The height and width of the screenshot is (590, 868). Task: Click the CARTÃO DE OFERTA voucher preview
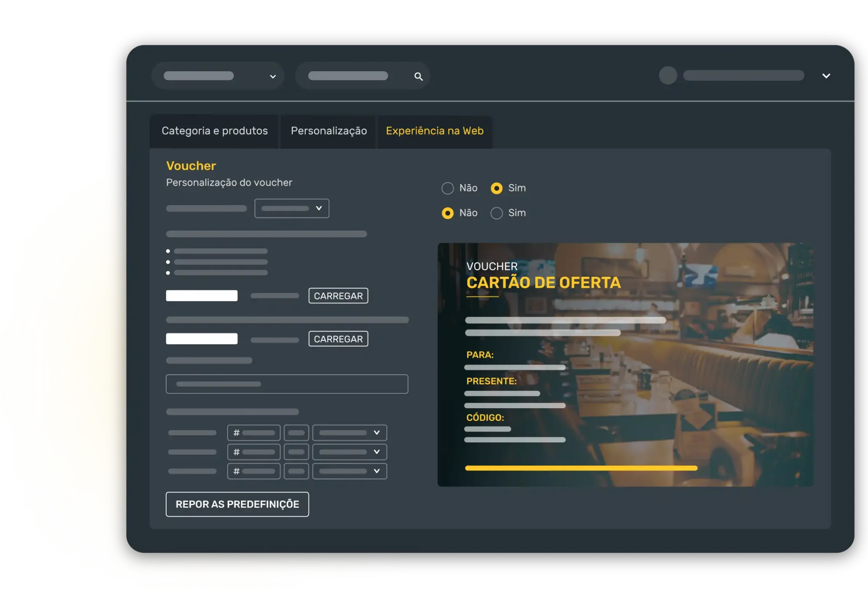[625, 365]
